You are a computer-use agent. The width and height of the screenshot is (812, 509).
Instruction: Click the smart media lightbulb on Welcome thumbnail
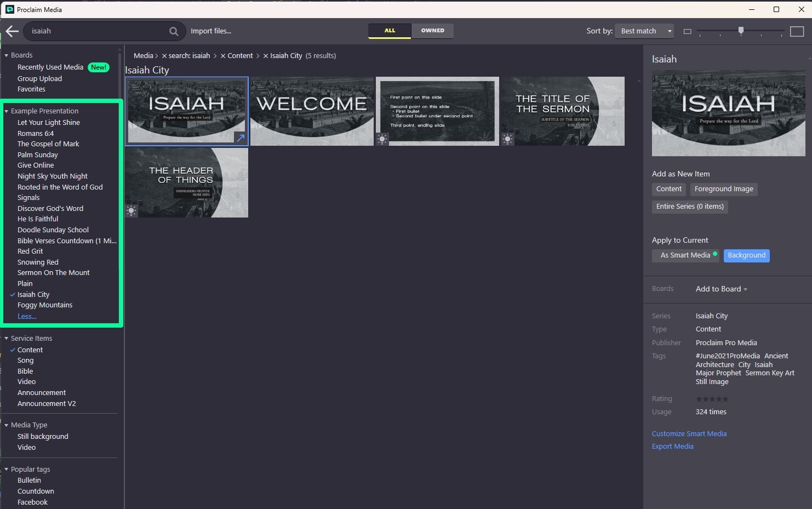[x=382, y=139]
